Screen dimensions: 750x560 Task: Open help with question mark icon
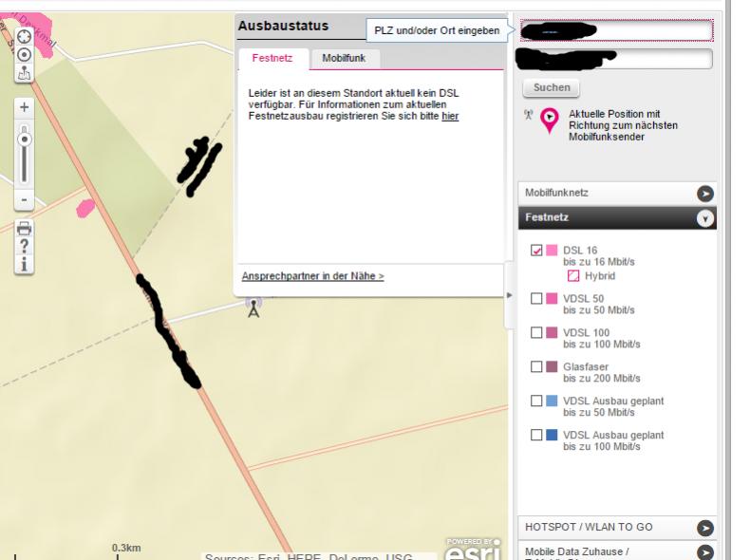click(24, 246)
